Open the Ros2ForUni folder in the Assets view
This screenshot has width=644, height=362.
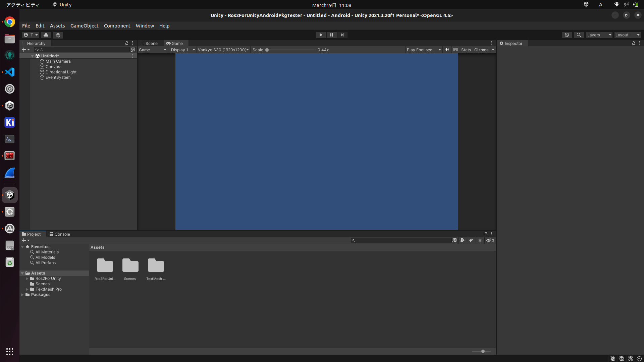pyautogui.click(x=105, y=266)
